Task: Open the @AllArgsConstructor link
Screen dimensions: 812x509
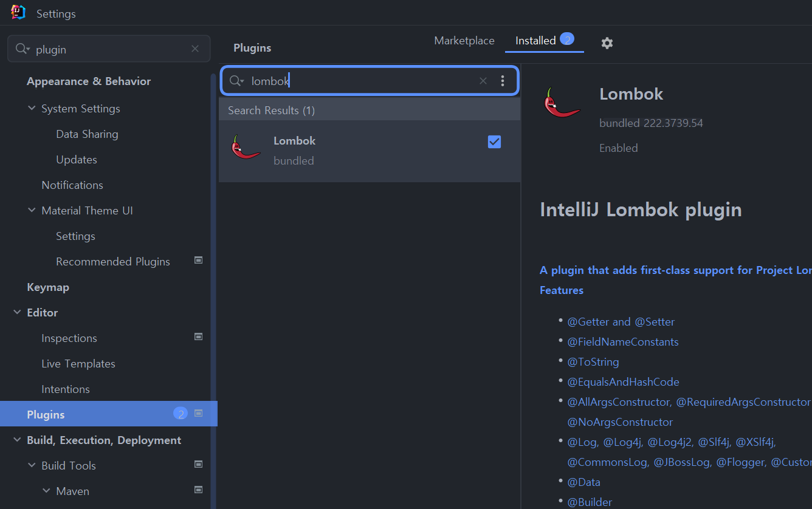Action: coord(619,402)
